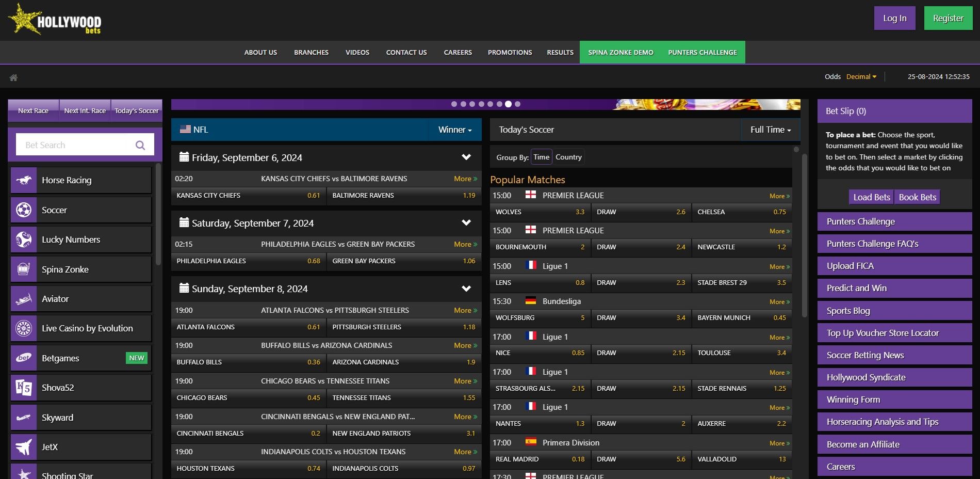Open the Next Race tab
Screen dimensions: 980x479
[34, 110]
